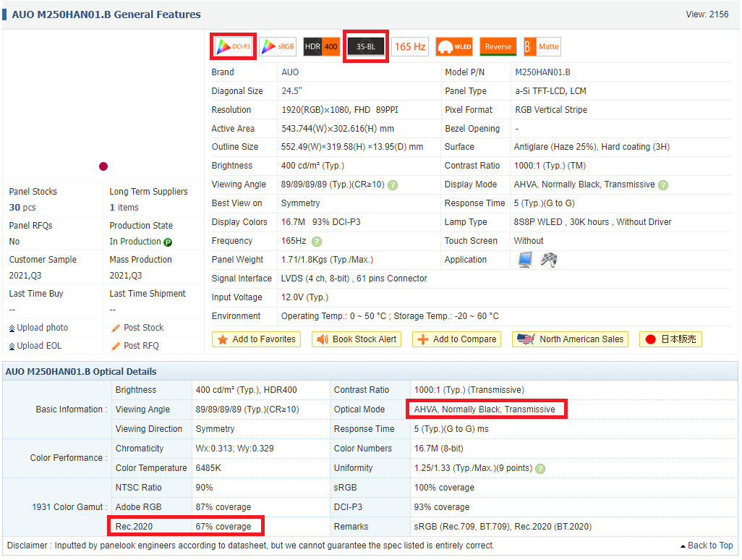742x560 pixels.
Task: Open help icon next to 165Hz Frequency
Action: point(317,242)
